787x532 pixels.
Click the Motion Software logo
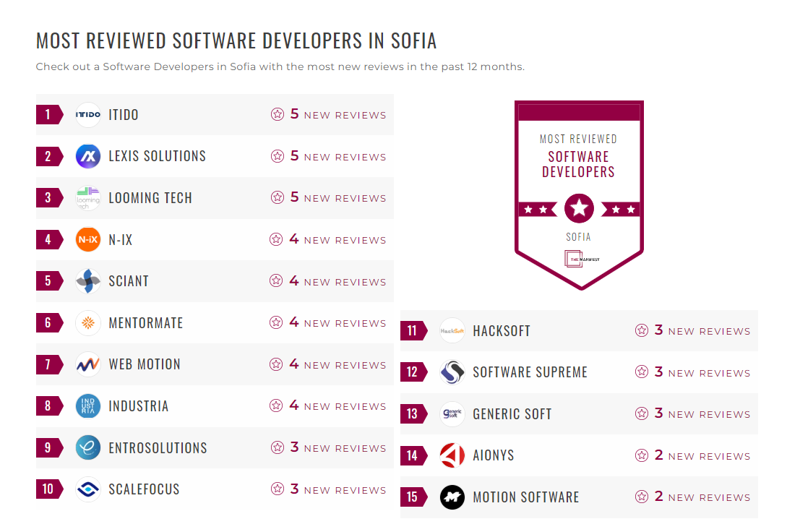point(452,497)
